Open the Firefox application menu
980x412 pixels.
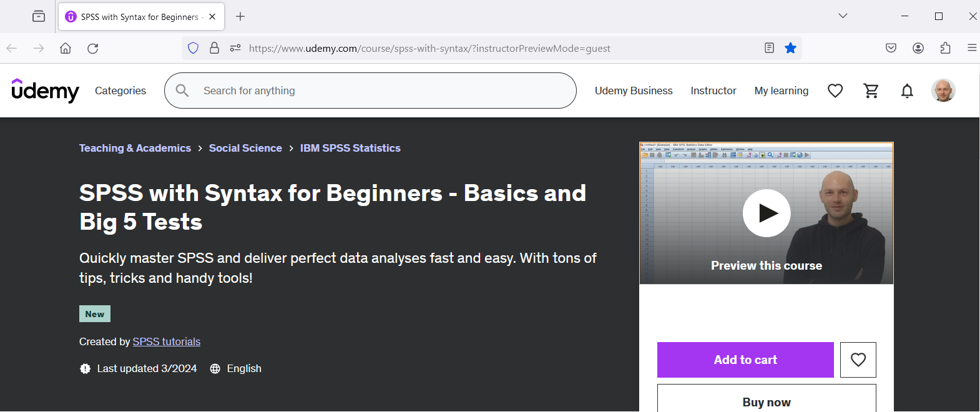(971, 48)
